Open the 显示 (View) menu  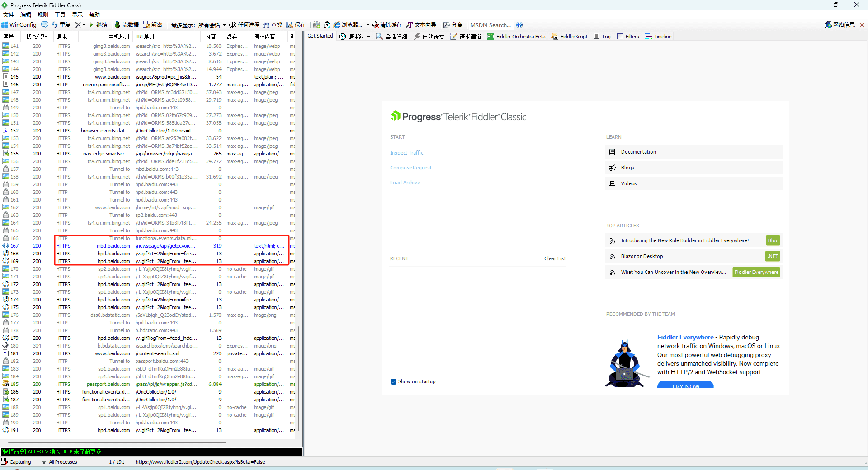pos(77,14)
